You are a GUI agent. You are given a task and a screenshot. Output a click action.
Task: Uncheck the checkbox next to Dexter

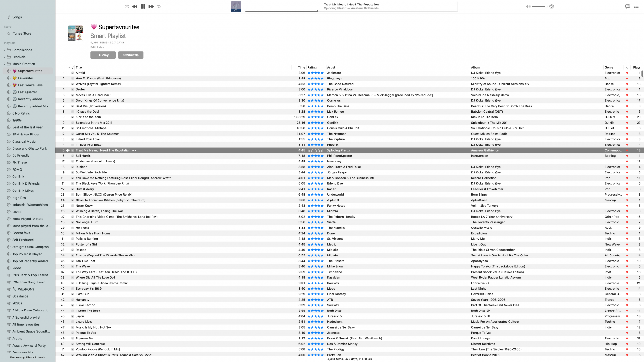click(x=72, y=90)
